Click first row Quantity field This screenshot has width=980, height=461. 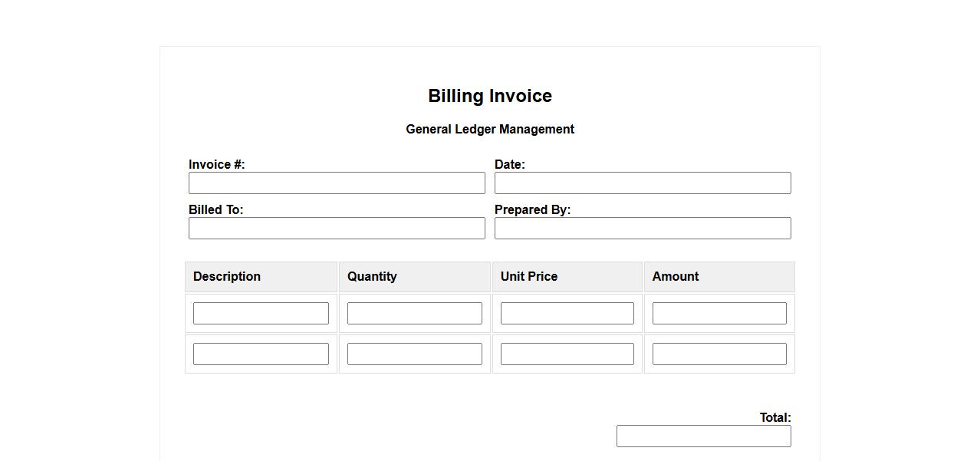(x=414, y=313)
